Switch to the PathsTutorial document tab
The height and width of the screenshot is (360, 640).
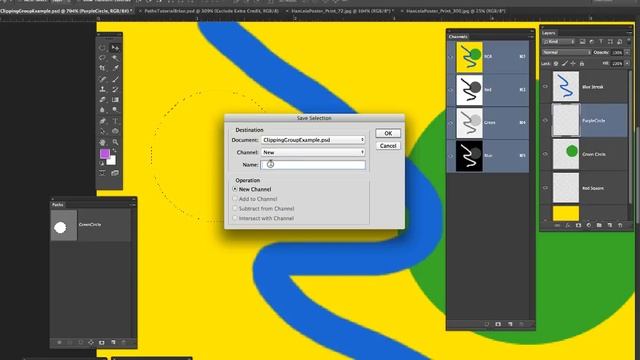[211, 11]
